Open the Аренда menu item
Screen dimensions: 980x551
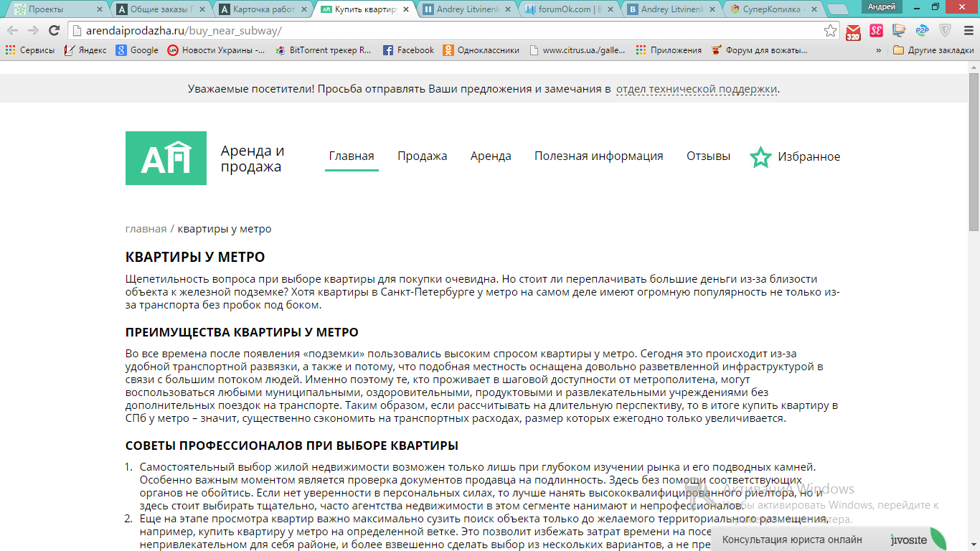pos(491,156)
